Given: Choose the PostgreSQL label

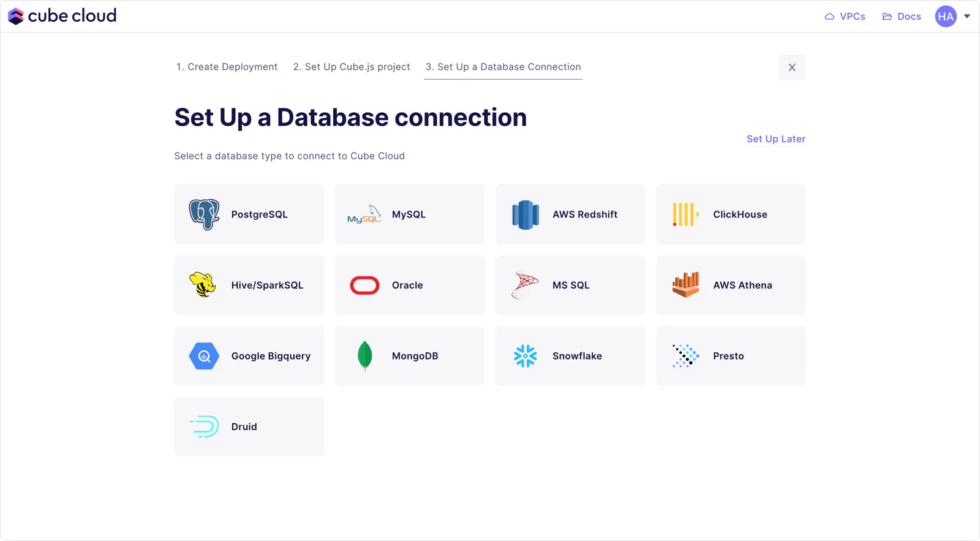Looking at the screenshot, I should coord(259,214).
